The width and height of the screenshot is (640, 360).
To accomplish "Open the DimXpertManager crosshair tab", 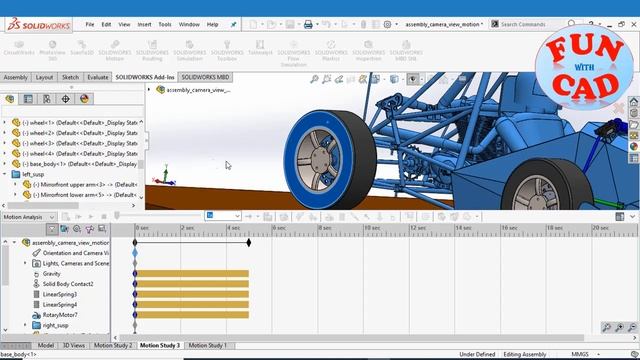I will pyautogui.click(x=66, y=99).
